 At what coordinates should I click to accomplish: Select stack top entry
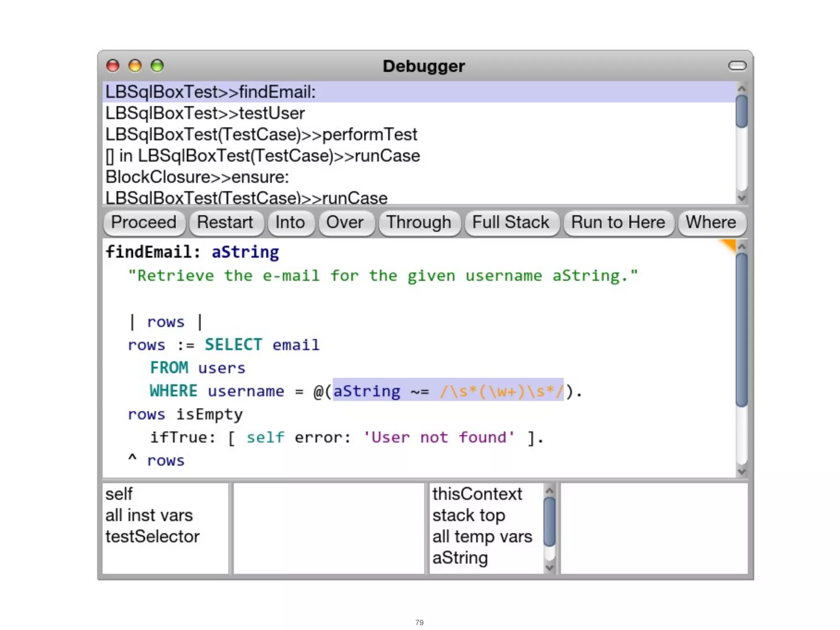tap(468, 515)
